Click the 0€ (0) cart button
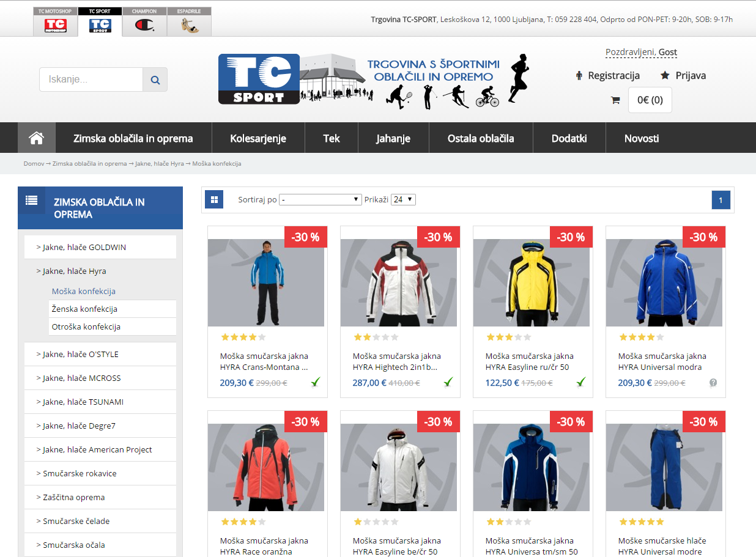This screenshot has width=756, height=557. (x=650, y=100)
